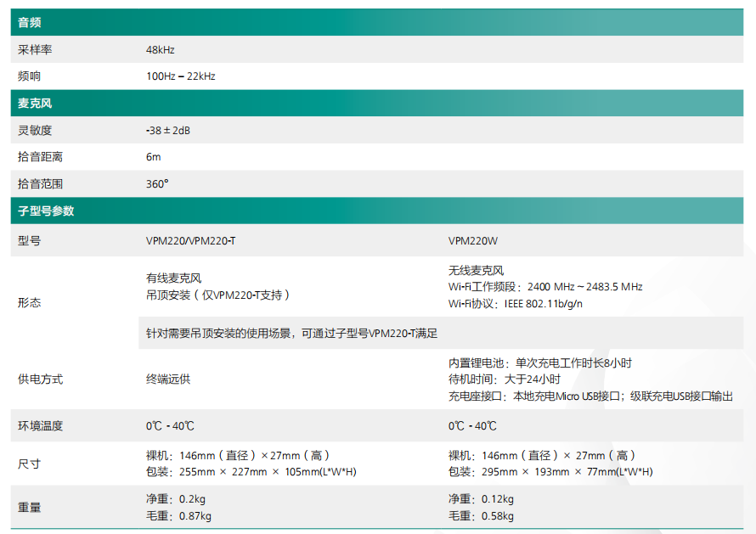Select the 拾音距离 row label
Viewport: 756px width, 534px height.
point(40,156)
